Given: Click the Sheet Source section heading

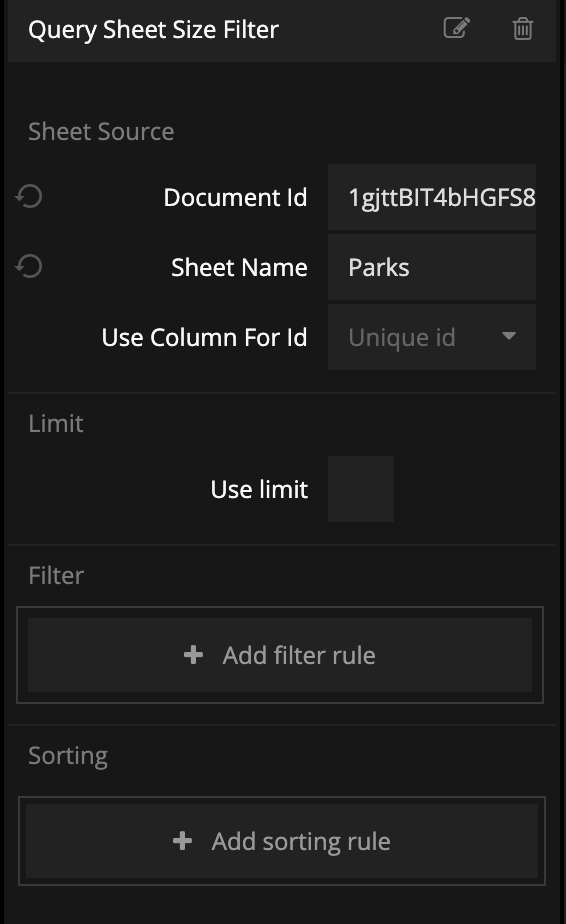Looking at the screenshot, I should pos(101,131).
